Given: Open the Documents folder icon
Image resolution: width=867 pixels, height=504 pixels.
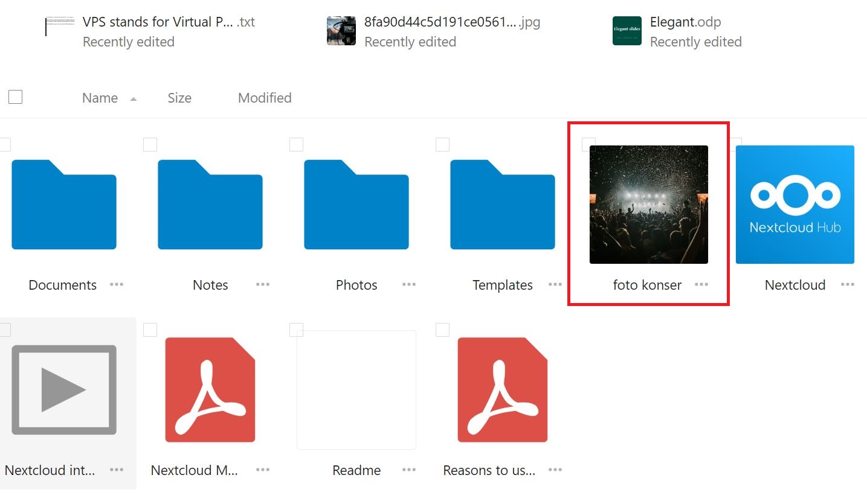Looking at the screenshot, I should (64, 205).
